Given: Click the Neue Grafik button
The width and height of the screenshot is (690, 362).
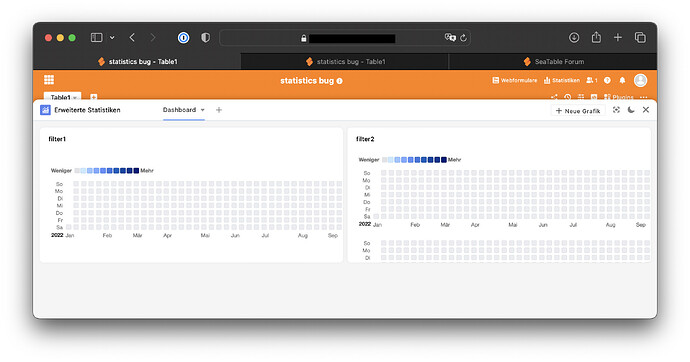Looking at the screenshot, I should pos(578,111).
